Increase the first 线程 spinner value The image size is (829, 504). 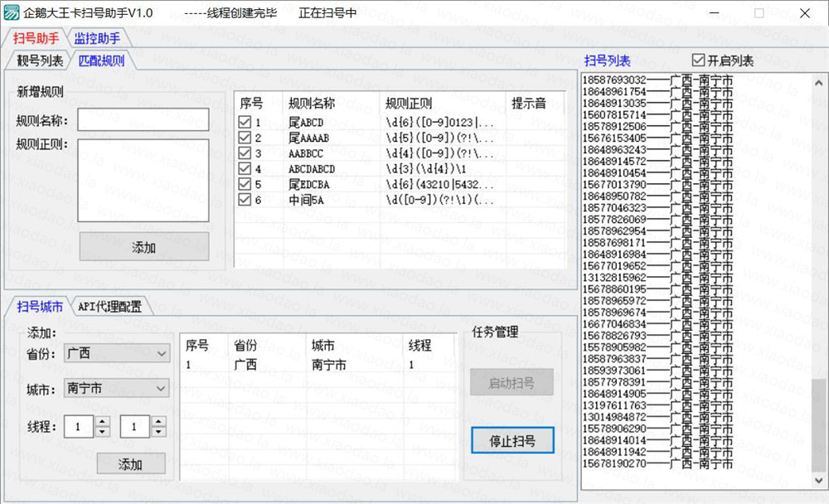click(103, 422)
